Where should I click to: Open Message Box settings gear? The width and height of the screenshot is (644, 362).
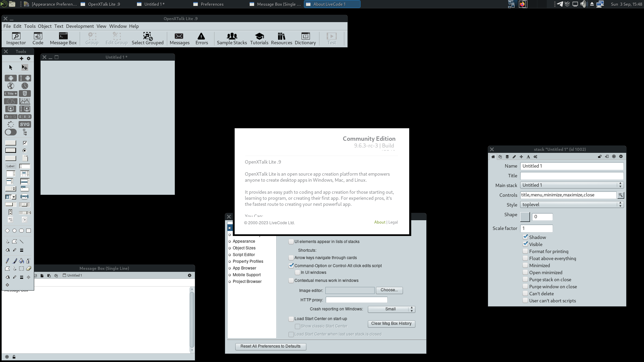pos(190,276)
